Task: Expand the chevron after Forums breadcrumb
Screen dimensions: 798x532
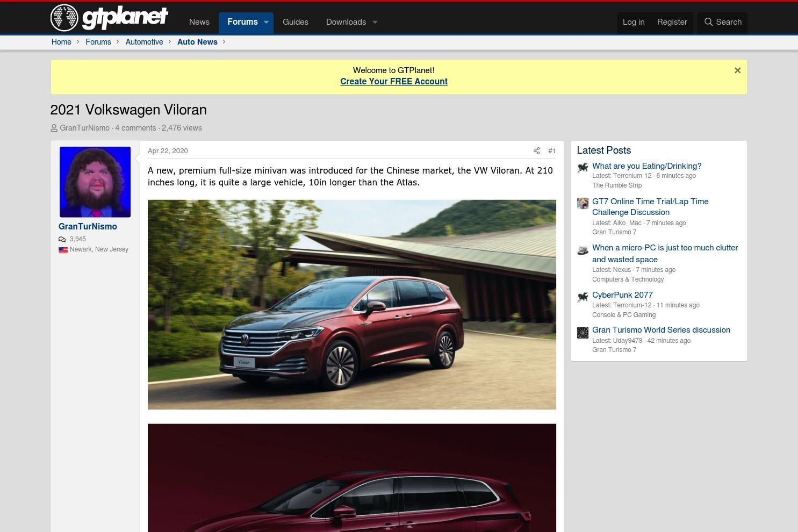Action: click(x=117, y=42)
